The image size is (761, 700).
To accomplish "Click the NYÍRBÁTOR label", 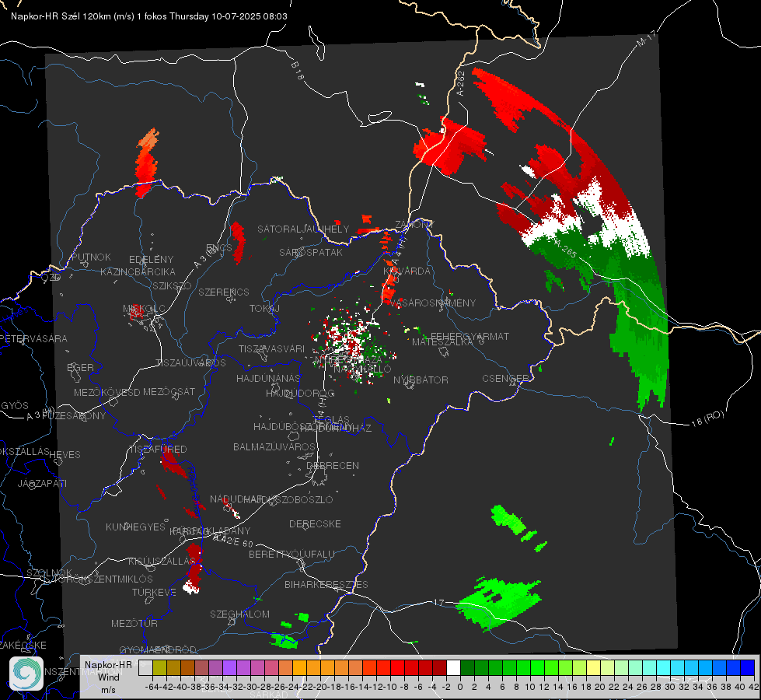I will (421, 380).
